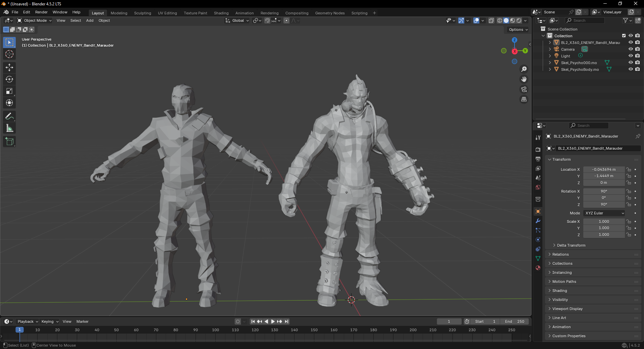
Task: Click the Scale X value field
Action: (x=604, y=221)
